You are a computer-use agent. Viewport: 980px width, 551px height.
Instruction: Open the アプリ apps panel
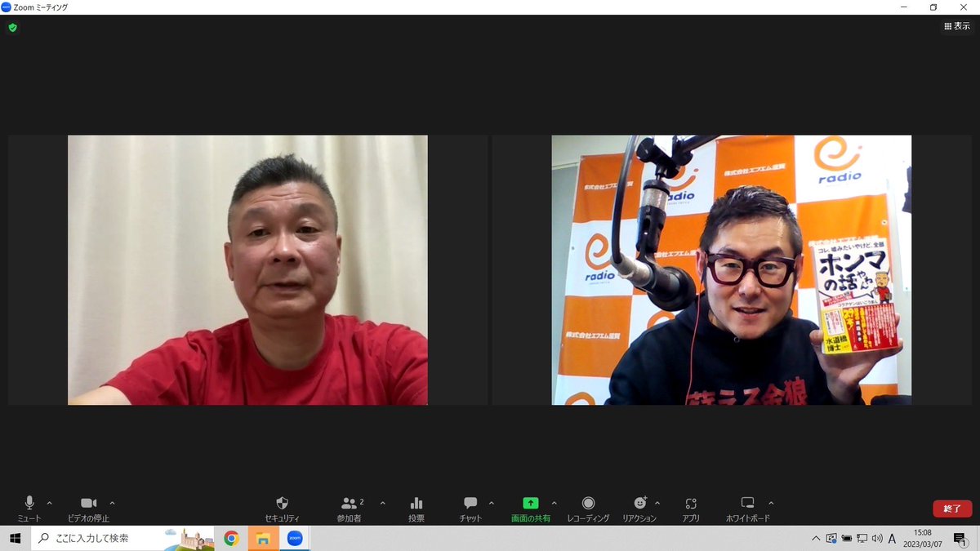point(691,509)
